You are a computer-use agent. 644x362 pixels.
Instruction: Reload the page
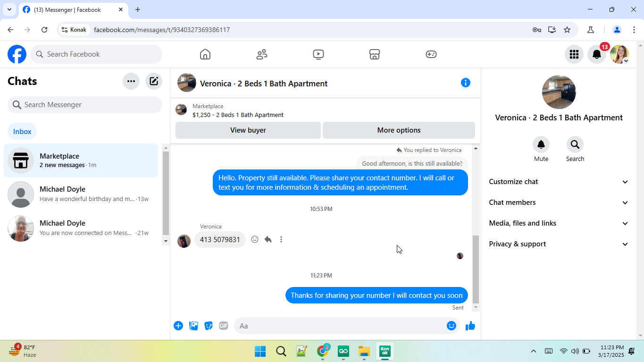[44, 30]
